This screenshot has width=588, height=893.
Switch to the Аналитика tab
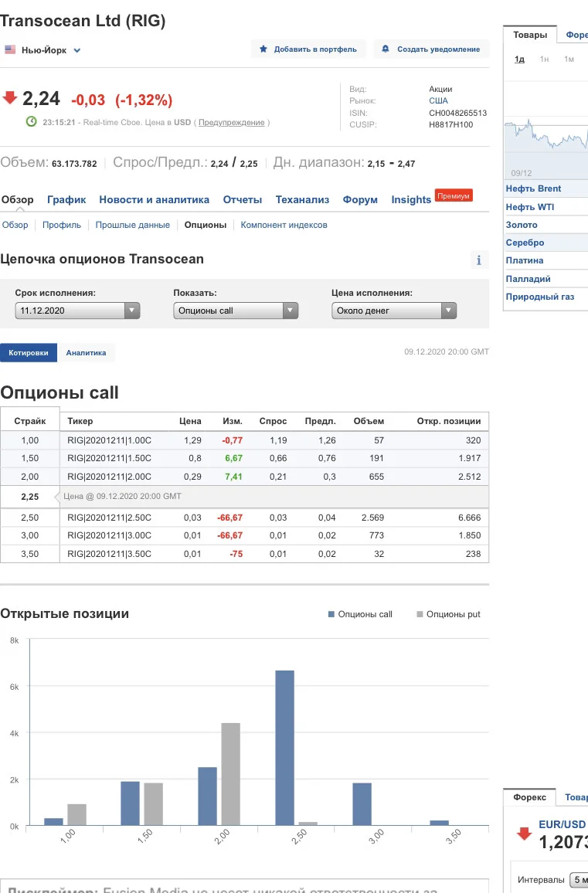pyautogui.click(x=86, y=352)
